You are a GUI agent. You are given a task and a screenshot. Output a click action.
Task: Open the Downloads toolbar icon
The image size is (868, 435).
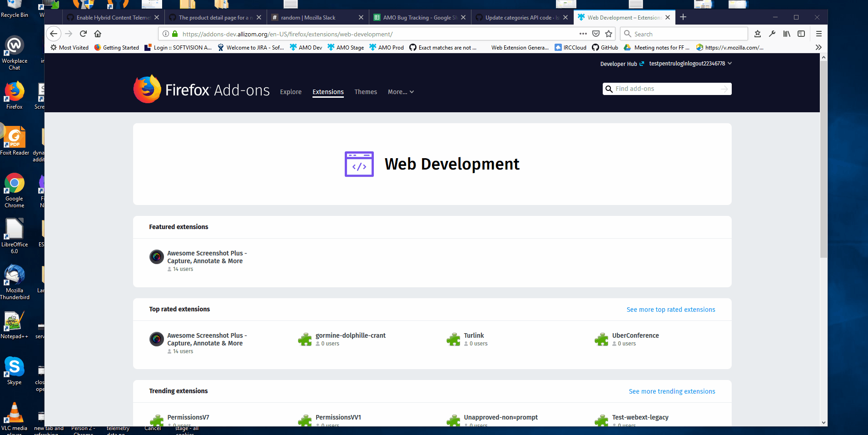click(758, 34)
